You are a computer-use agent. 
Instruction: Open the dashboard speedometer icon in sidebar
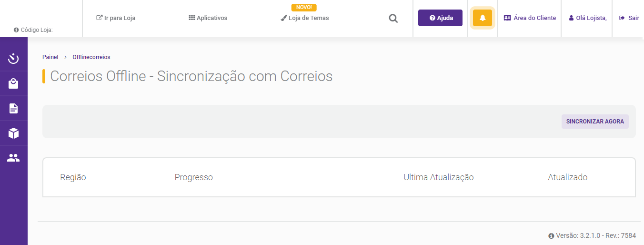click(x=13, y=59)
